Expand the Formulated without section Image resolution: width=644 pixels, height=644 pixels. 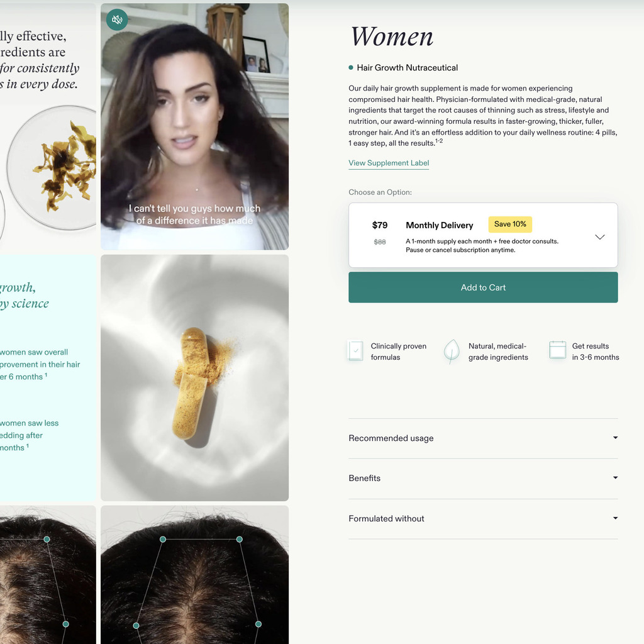pyautogui.click(x=483, y=519)
